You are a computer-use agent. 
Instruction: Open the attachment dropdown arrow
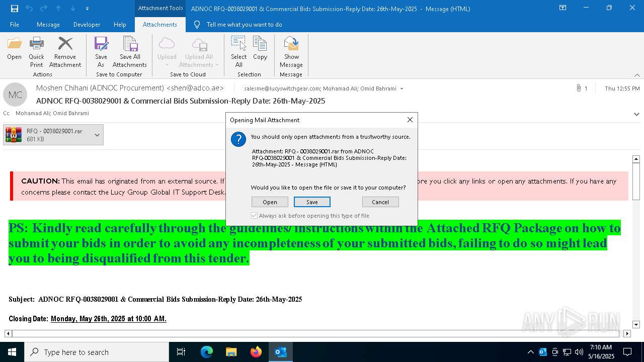tap(97, 135)
